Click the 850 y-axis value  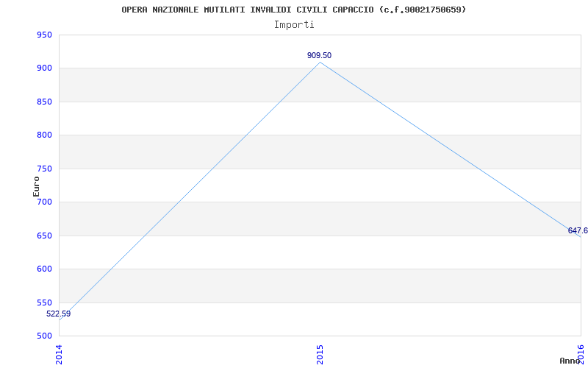point(44,102)
